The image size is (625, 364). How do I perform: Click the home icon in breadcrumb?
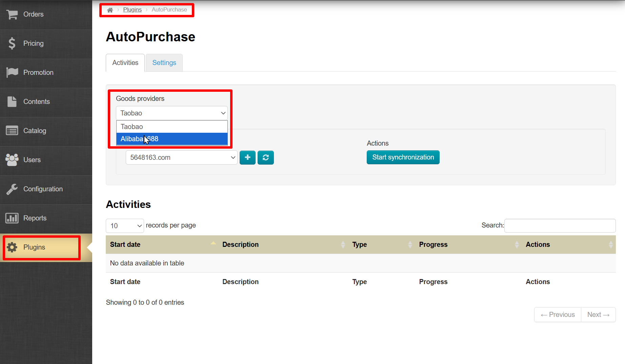click(x=110, y=10)
